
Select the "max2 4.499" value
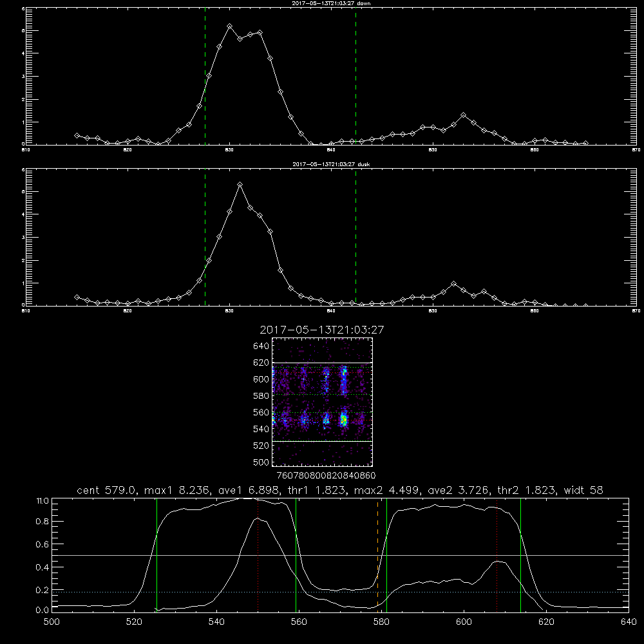coord(387,490)
